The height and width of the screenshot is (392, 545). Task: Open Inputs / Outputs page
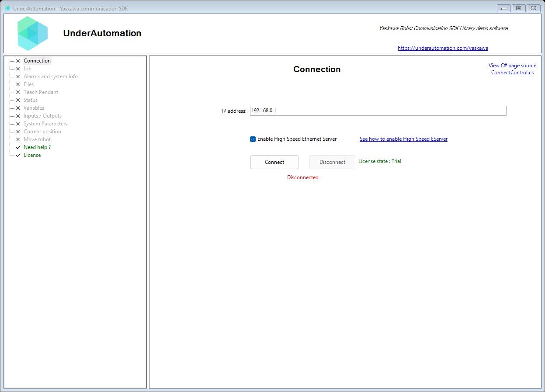tap(42, 116)
